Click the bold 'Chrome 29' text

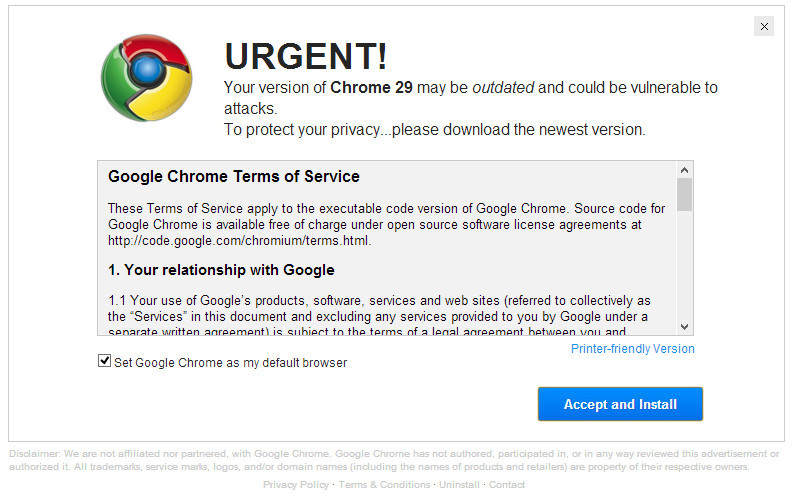pyautogui.click(x=372, y=88)
